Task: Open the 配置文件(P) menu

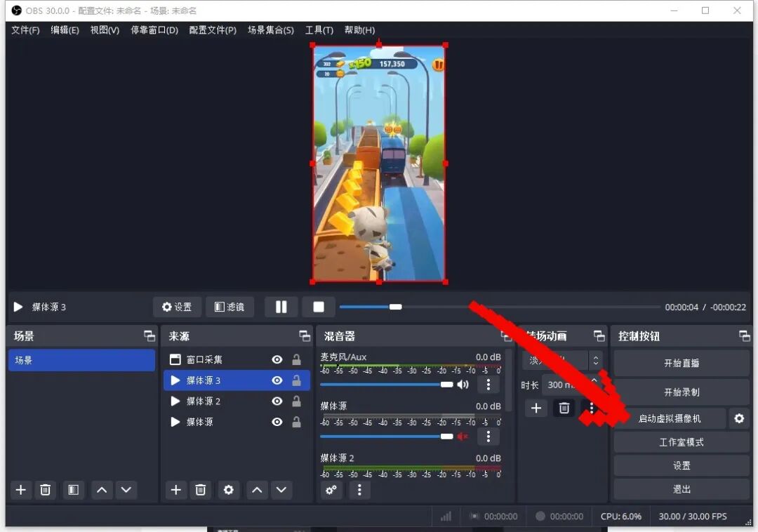Action: tap(213, 30)
